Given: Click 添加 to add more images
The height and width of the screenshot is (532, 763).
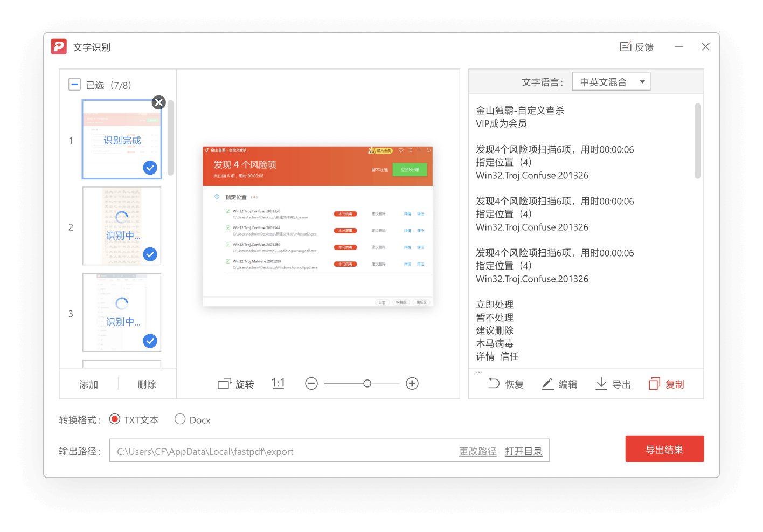Looking at the screenshot, I should point(88,384).
